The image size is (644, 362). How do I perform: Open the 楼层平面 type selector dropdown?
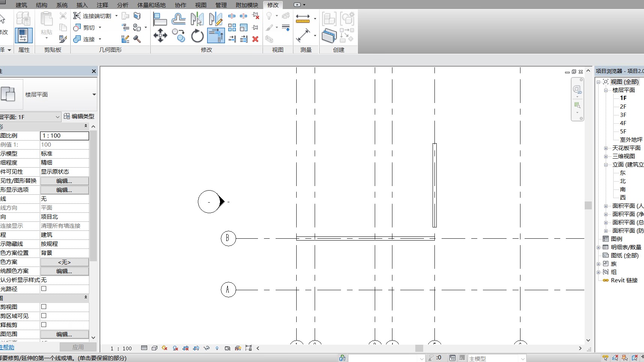94,95
